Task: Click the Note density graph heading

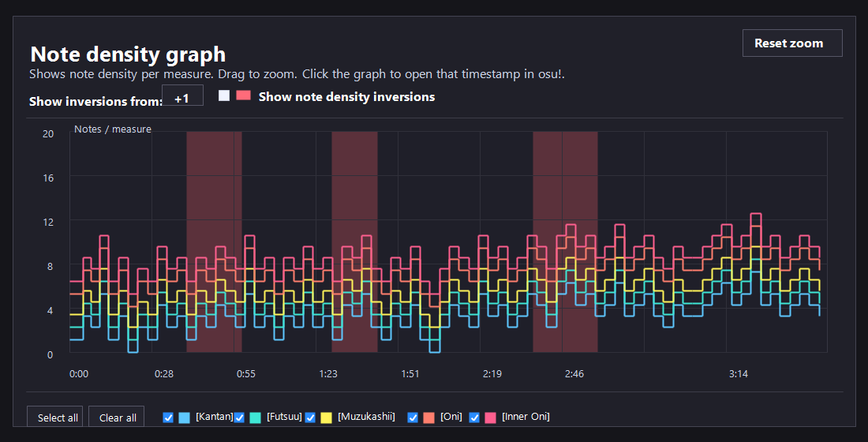Action: pyautogui.click(x=128, y=54)
